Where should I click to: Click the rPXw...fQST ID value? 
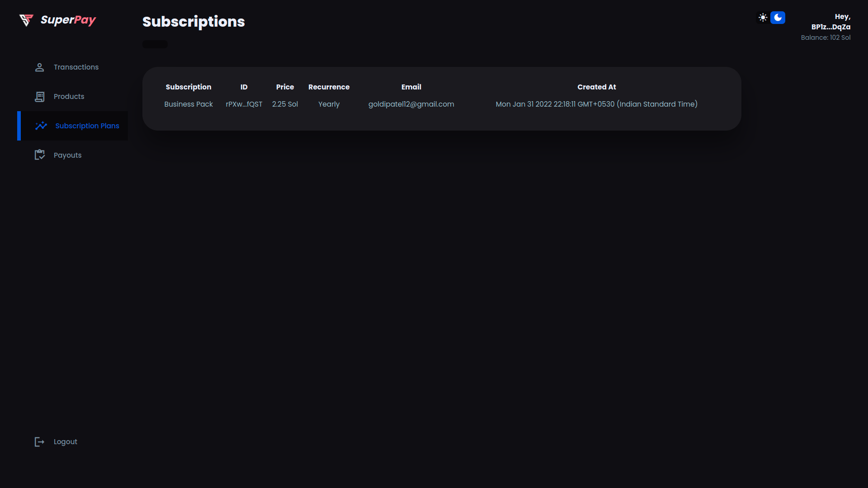pyautogui.click(x=244, y=104)
